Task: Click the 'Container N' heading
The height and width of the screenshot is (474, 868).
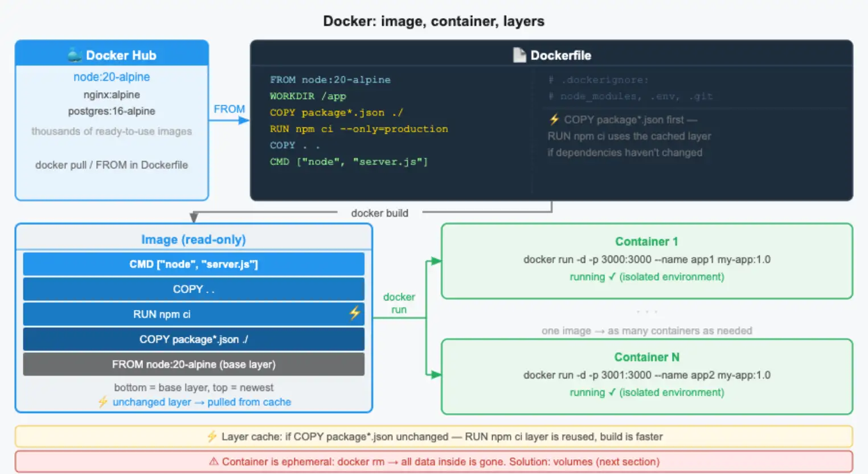Action: (x=646, y=357)
